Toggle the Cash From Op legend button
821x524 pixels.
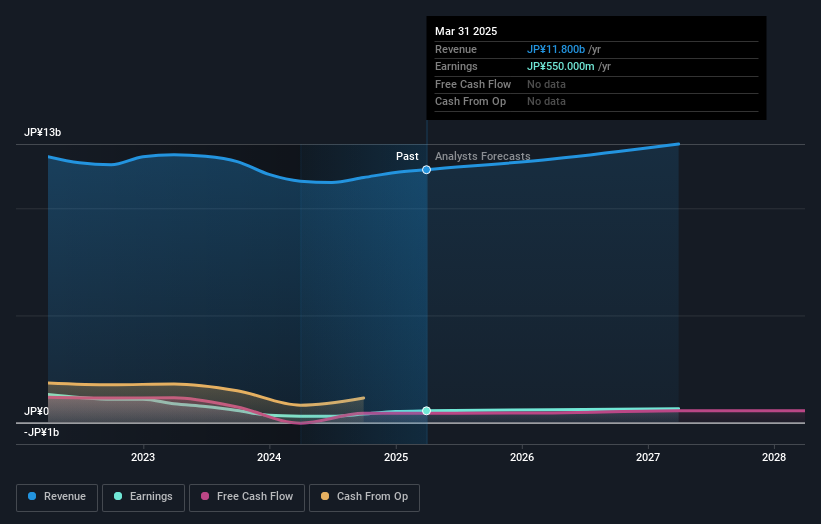364,497
